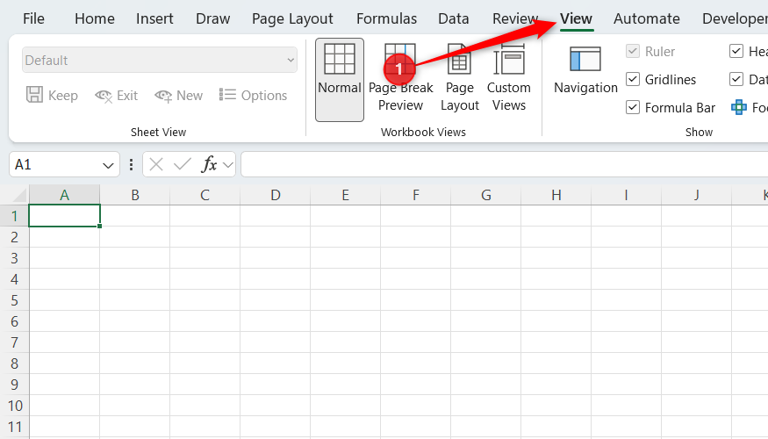Click the Cancel X in formula bar

coord(156,164)
